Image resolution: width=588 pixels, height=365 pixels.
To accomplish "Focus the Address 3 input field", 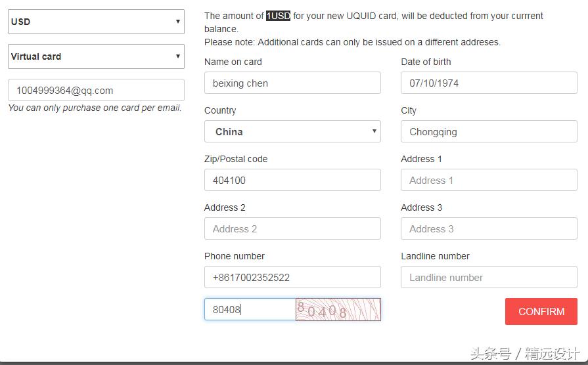I will pos(489,229).
